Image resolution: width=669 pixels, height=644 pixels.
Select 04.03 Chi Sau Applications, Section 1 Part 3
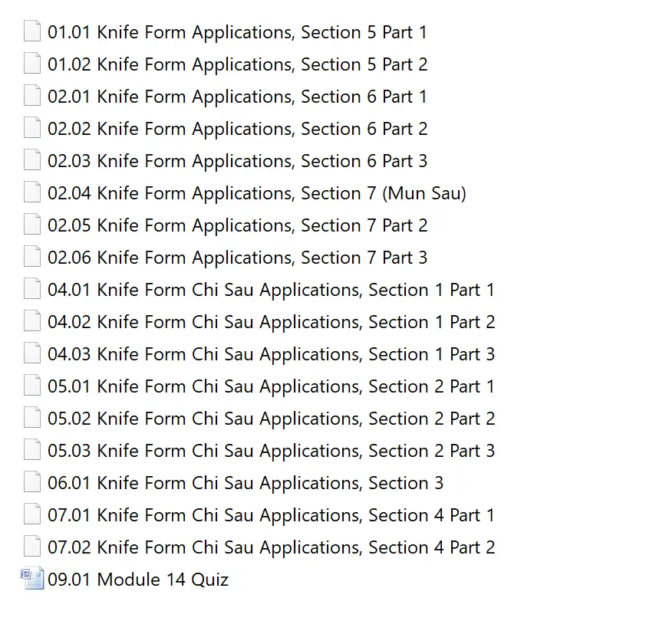point(271,354)
